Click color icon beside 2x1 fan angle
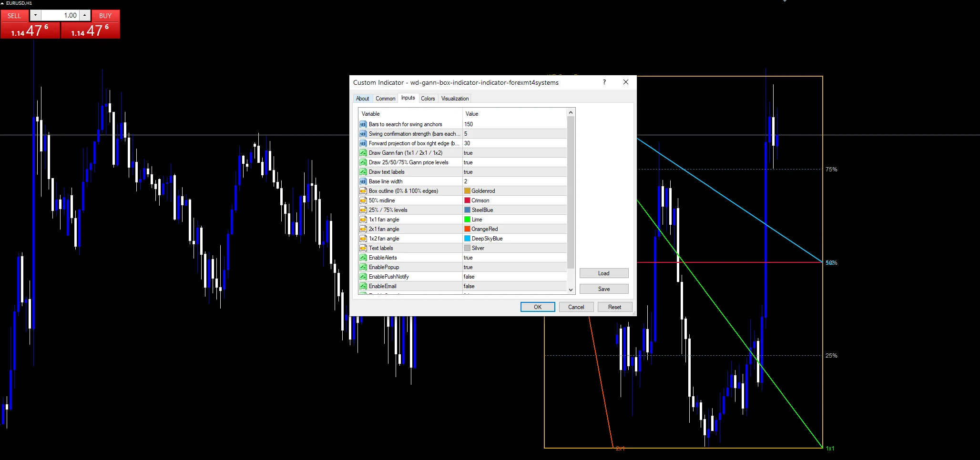This screenshot has width=980, height=460. [x=363, y=229]
